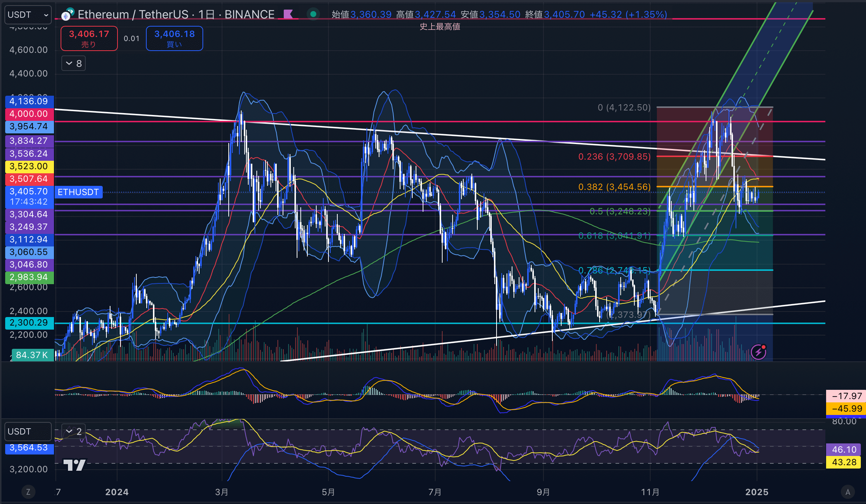Click the 3,523.00 yellow price label

(29, 166)
